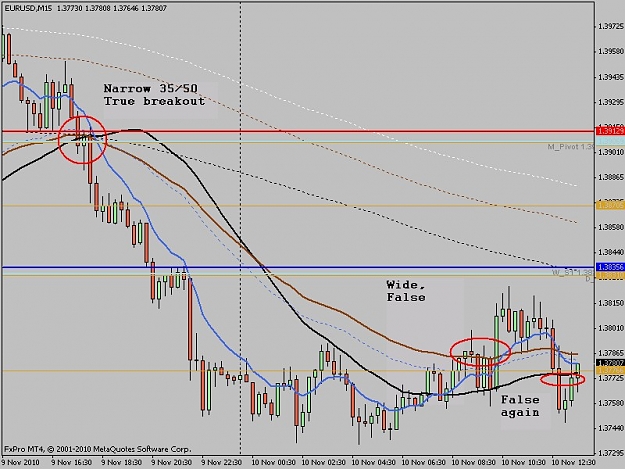Click the 1.37580 price scale value
The width and height of the screenshot is (625, 469).
click(611, 403)
